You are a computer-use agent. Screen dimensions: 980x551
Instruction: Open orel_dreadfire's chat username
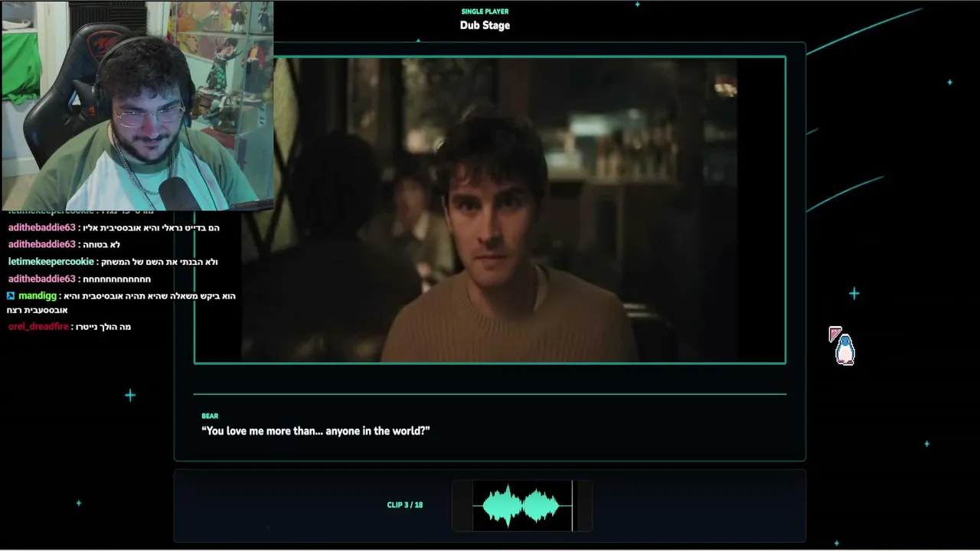click(x=38, y=327)
